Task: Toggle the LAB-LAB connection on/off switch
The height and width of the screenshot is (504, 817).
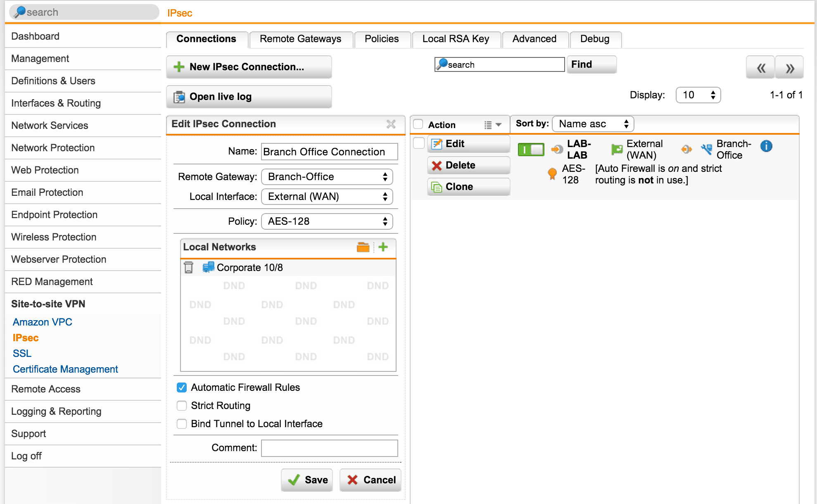Action: [531, 149]
